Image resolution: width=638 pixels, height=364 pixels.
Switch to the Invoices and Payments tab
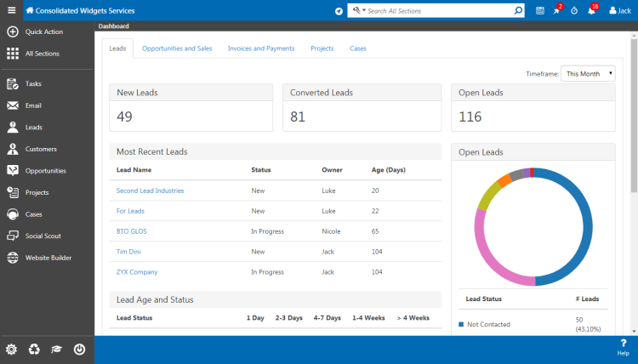[261, 48]
